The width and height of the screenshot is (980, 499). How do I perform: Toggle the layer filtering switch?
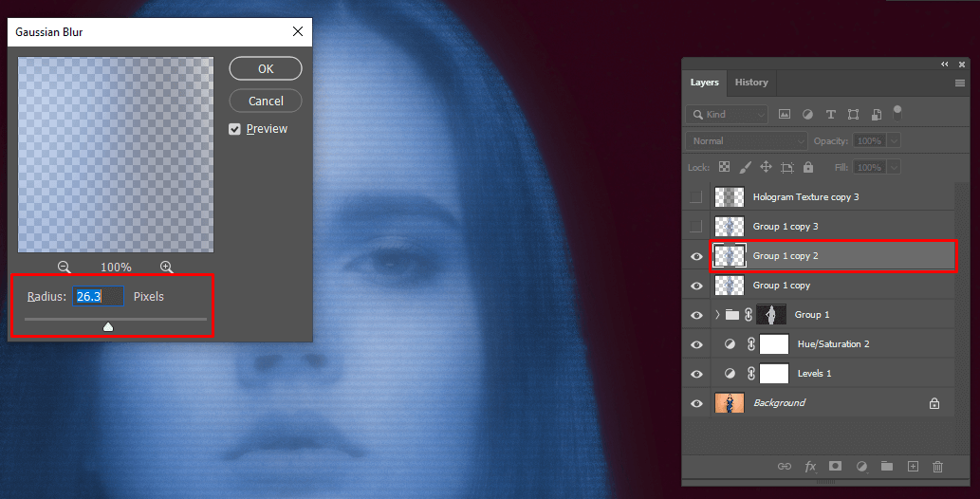click(897, 113)
